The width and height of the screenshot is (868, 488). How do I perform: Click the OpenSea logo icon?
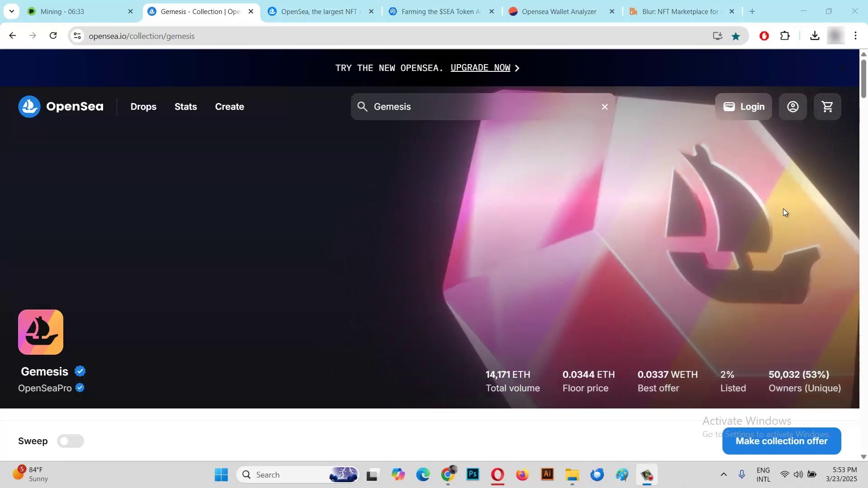click(29, 107)
